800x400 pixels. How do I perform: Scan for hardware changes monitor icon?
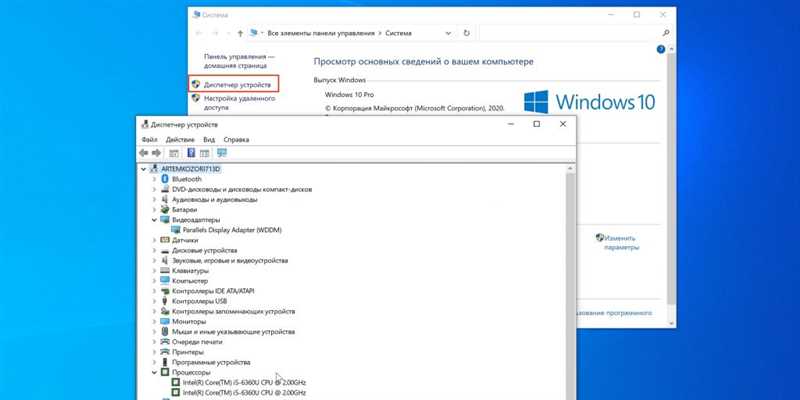[x=222, y=153]
